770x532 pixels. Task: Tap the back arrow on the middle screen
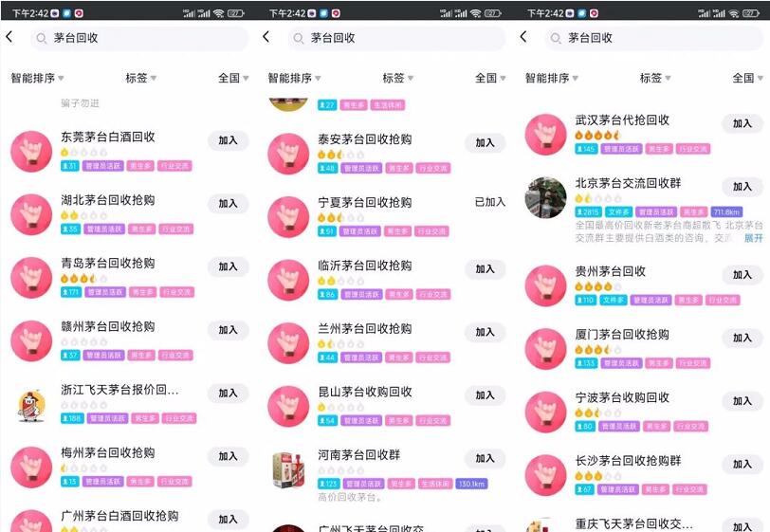pyautogui.click(x=266, y=37)
